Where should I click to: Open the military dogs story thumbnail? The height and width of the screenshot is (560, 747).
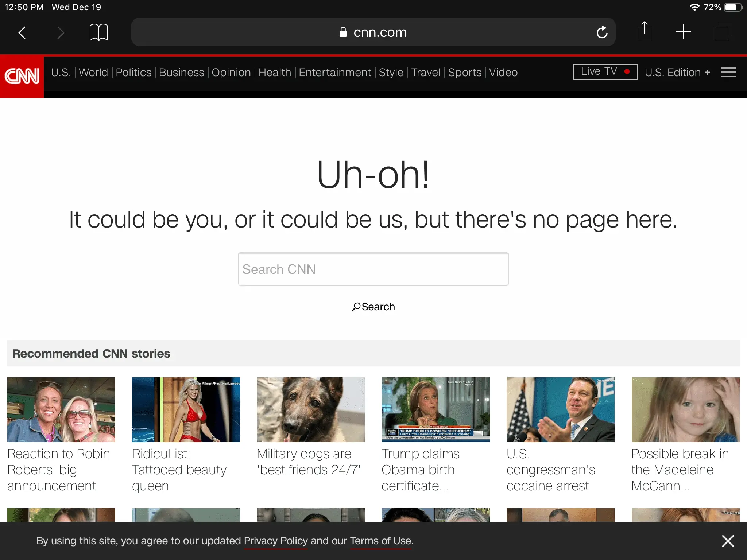pyautogui.click(x=311, y=410)
